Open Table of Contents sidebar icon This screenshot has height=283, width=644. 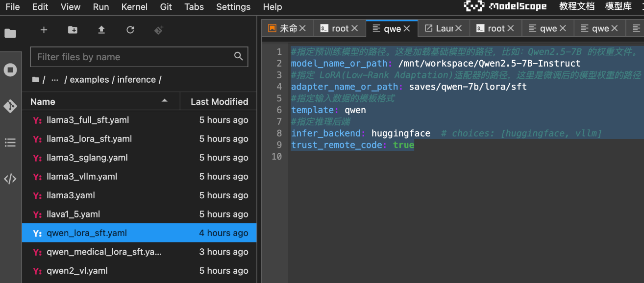pyautogui.click(x=10, y=142)
